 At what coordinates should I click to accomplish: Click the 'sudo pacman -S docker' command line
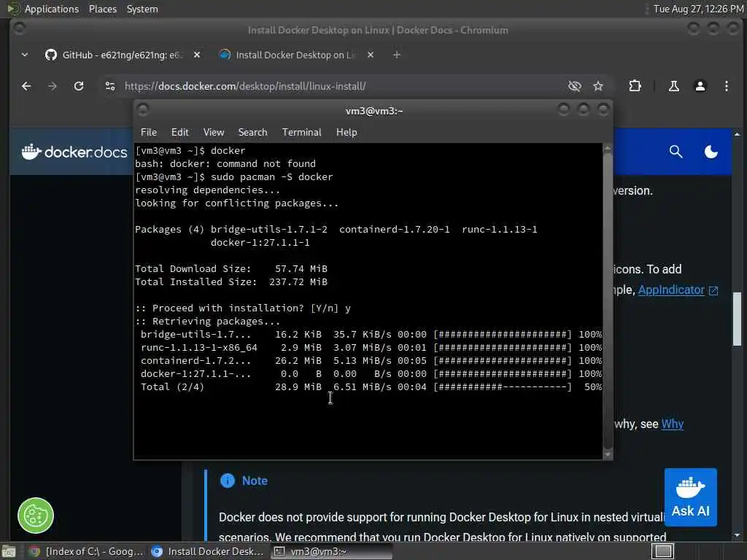[x=234, y=177]
